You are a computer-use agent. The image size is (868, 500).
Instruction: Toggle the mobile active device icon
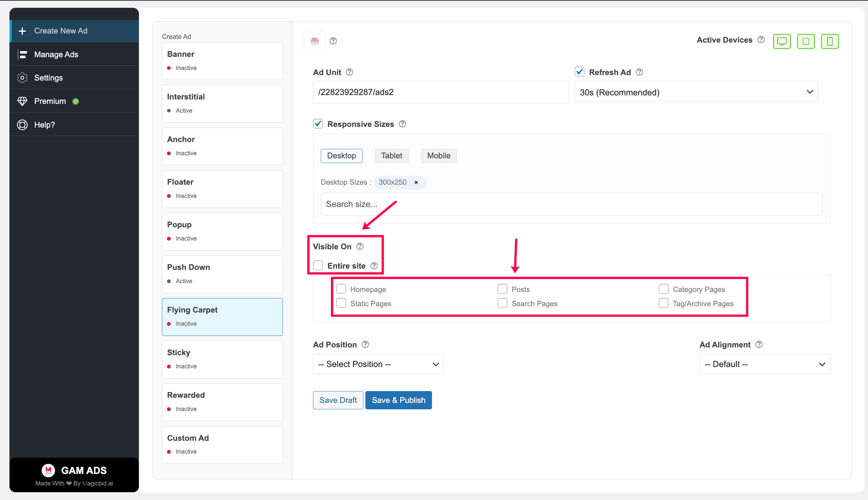[829, 41]
